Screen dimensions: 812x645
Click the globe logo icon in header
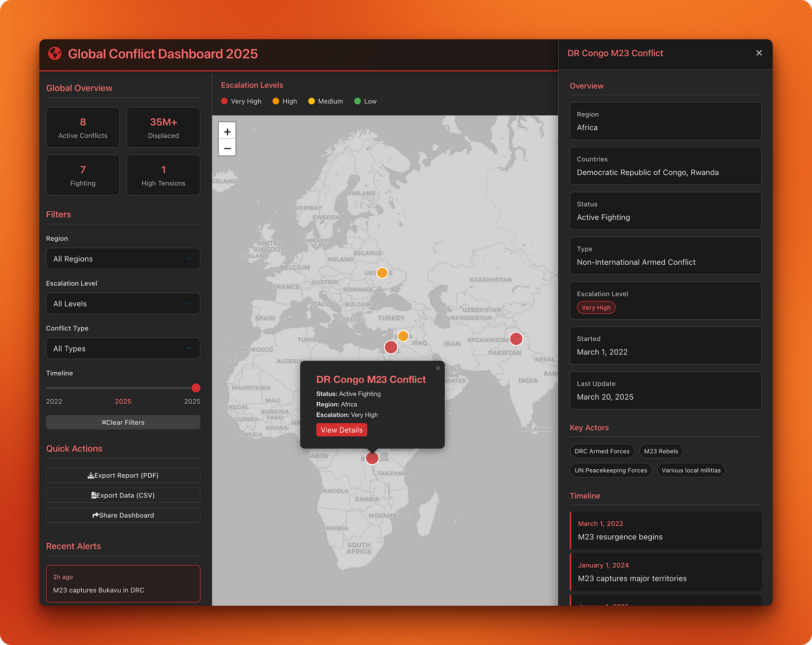55,53
